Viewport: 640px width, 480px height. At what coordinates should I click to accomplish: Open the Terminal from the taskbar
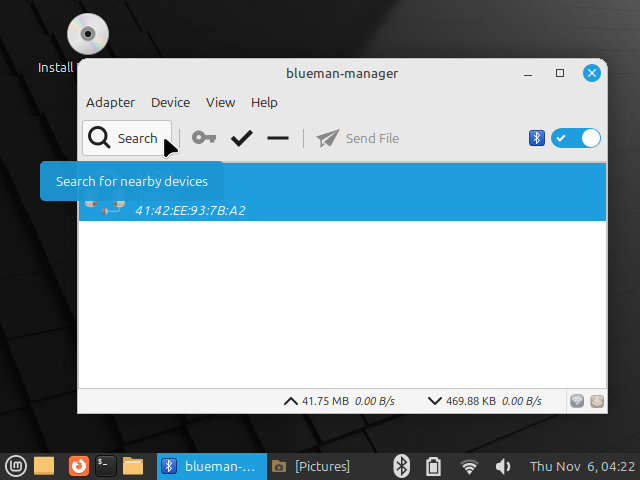106,465
